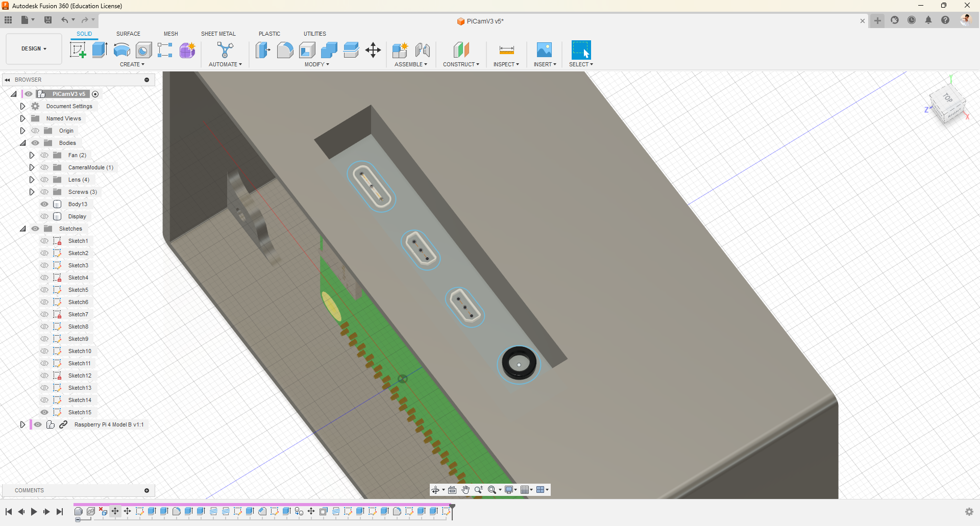Click the Offset Plane construct icon
Screen dimensions: 980x526
click(461, 50)
